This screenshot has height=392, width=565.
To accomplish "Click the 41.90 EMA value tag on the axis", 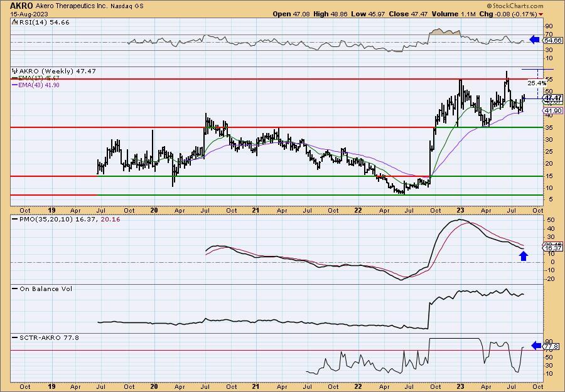I will click(x=552, y=110).
